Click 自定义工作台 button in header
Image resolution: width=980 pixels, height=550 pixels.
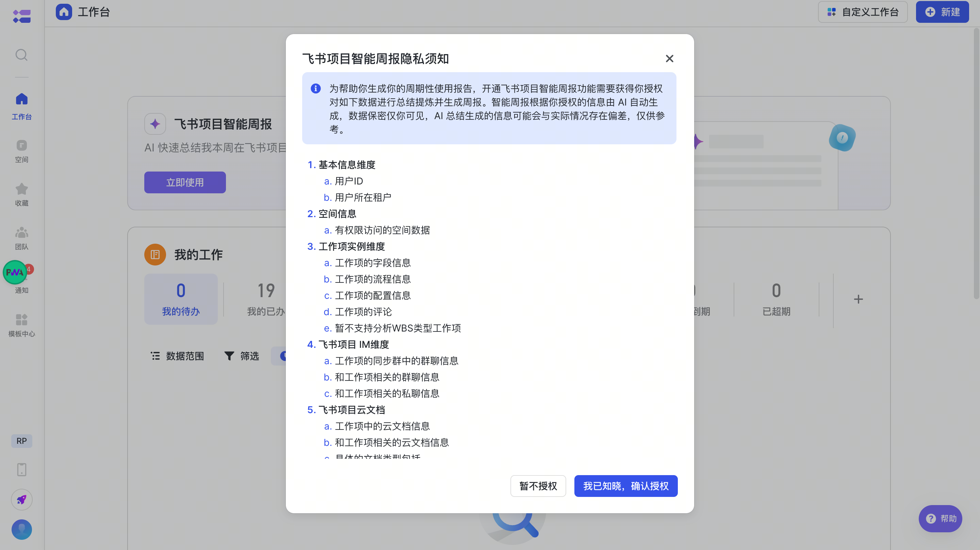click(863, 12)
